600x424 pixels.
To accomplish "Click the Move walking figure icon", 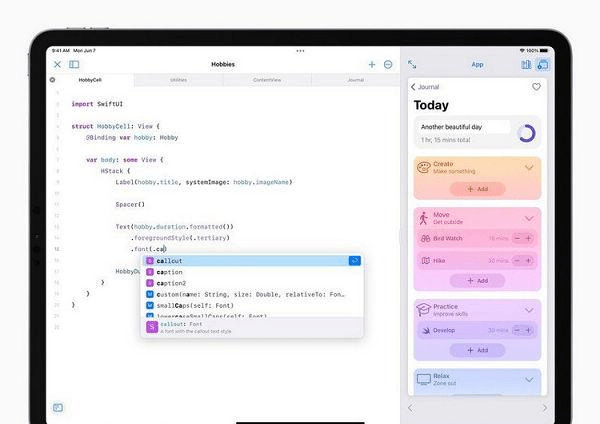I will pos(423,218).
